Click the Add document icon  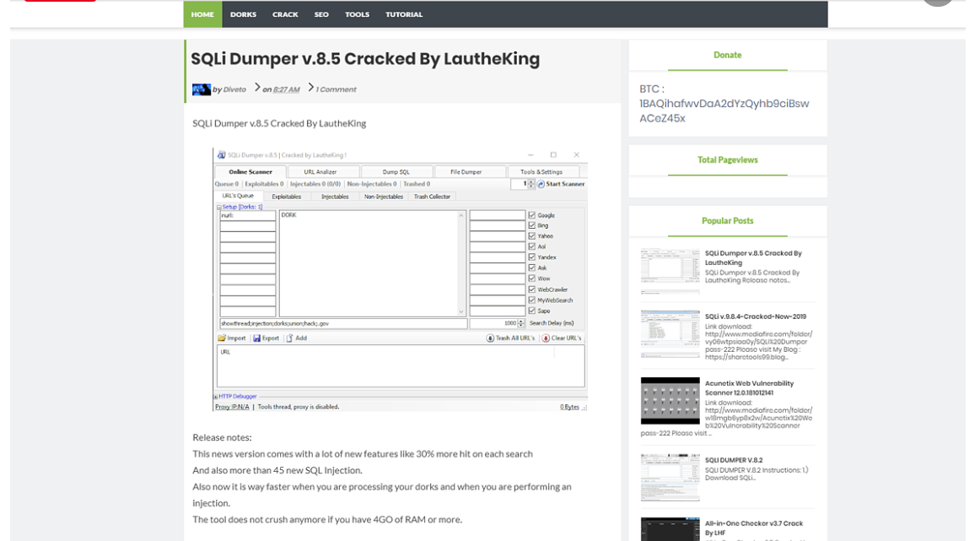pos(289,338)
